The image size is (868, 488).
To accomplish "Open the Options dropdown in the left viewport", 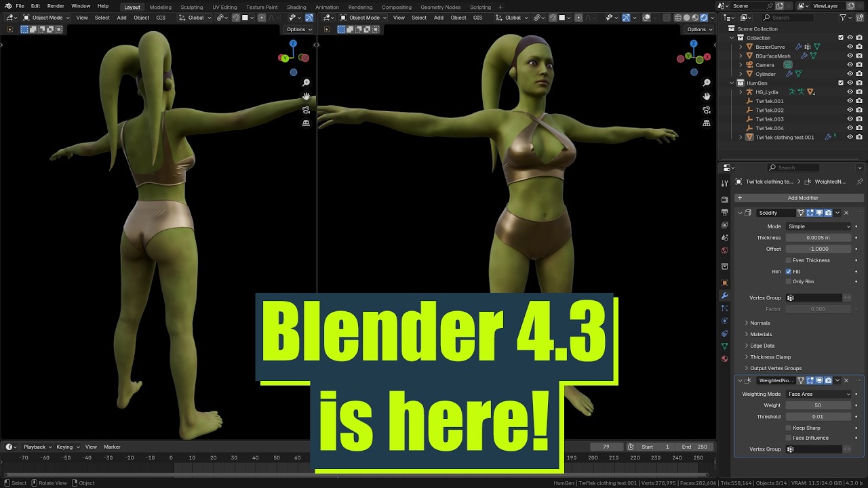I will coord(298,29).
